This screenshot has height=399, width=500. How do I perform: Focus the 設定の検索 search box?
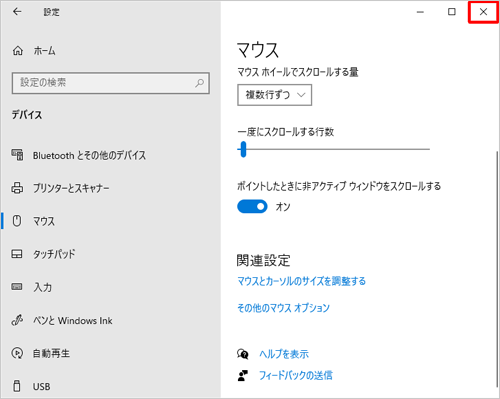pos(111,83)
